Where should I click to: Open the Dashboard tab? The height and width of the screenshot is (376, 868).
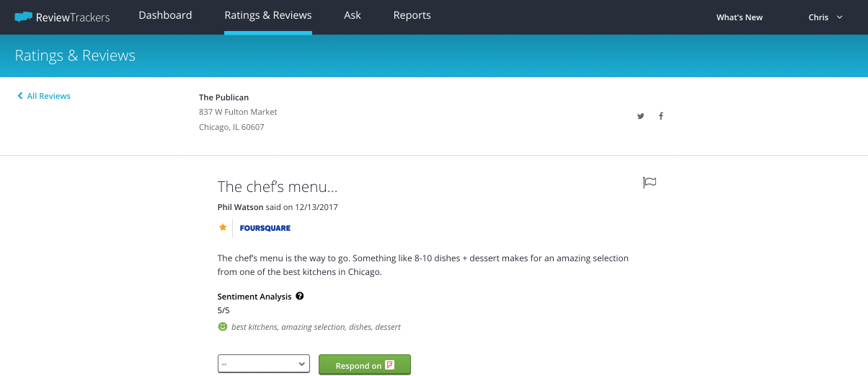[x=165, y=15]
